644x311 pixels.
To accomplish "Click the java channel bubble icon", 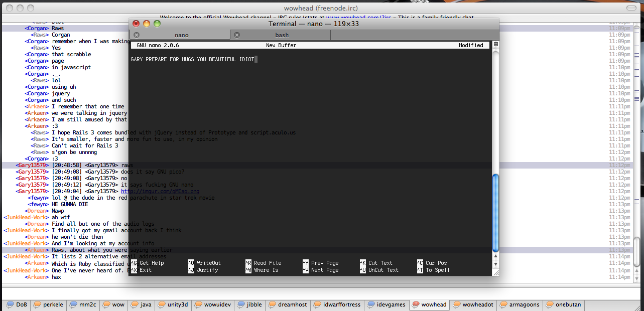I will pyautogui.click(x=134, y=304).
